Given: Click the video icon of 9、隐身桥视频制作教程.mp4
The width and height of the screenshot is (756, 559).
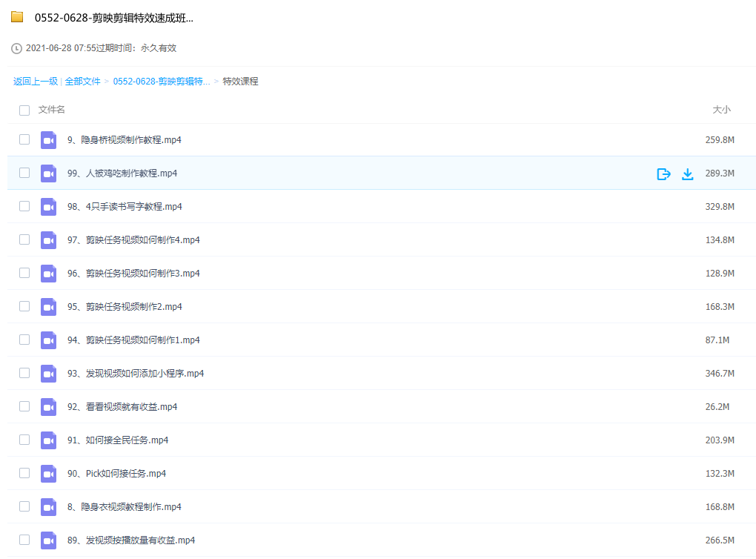Looking at the screenshot, I should pyautogui.click(x=49, y=139).
